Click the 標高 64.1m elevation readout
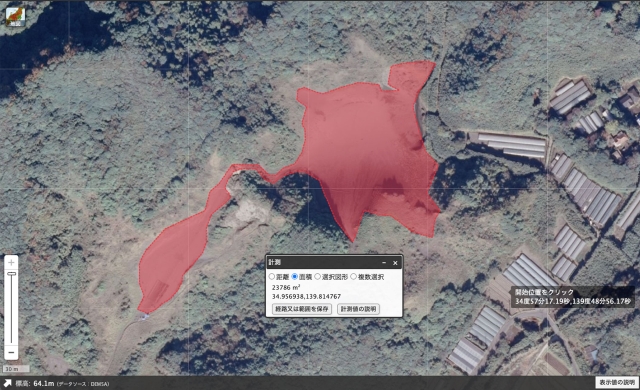This screenshot has width=640, height=390. [35, 383]
